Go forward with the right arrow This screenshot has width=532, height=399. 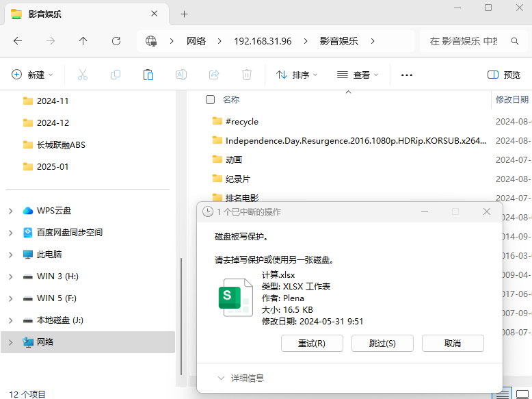[x=51, y=41]
